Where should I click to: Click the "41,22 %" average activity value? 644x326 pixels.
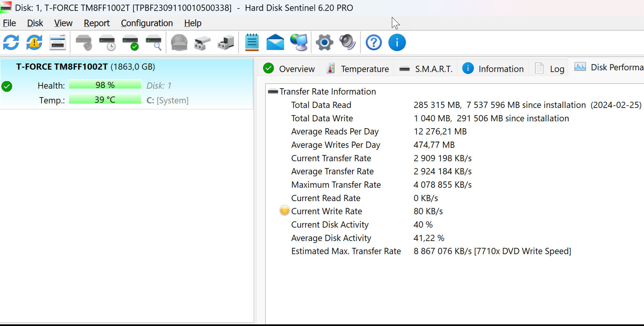tap(429, 238)
